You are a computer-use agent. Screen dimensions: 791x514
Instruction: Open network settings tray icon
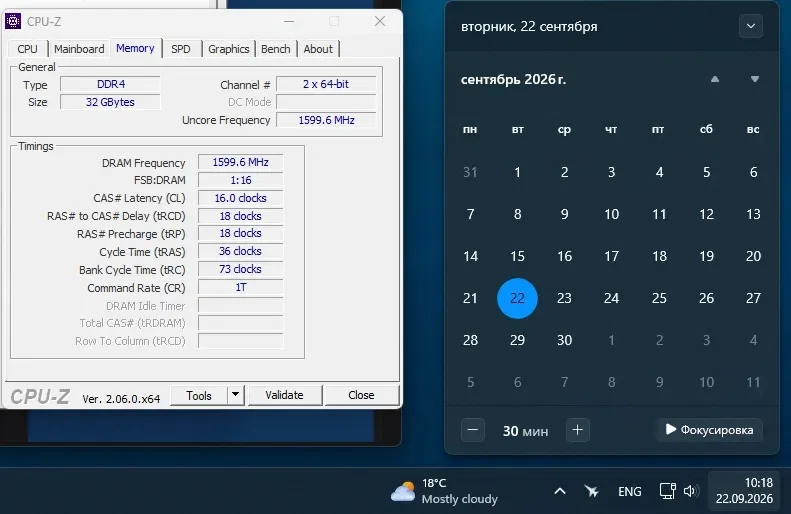[x=667, y=491]
